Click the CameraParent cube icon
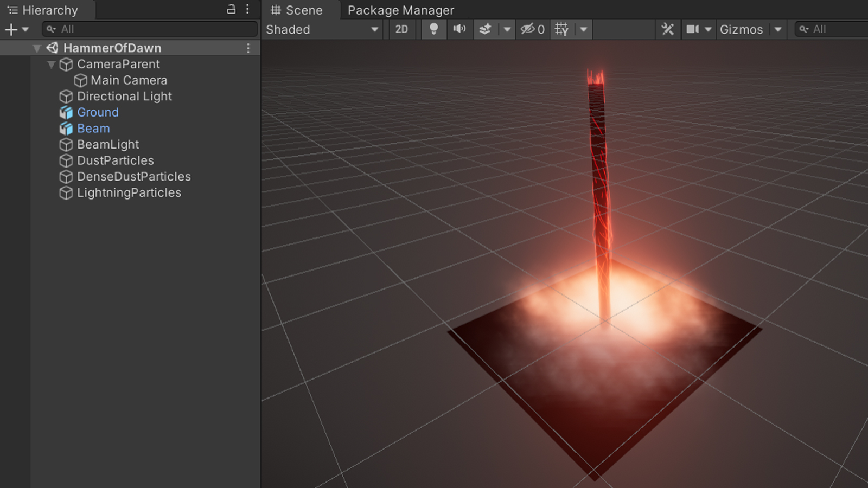The image size is (868, 488). (66, 65)
